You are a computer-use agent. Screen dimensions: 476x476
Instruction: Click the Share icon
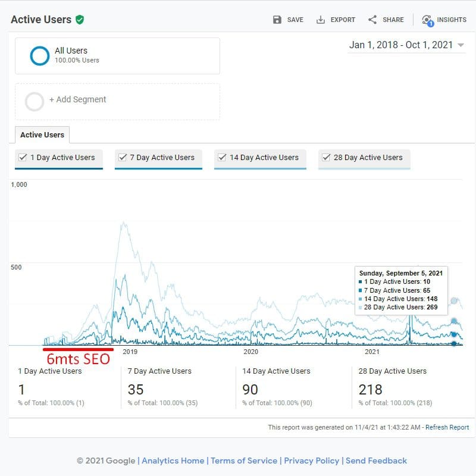pyautogui.click(x=372, y=20)
